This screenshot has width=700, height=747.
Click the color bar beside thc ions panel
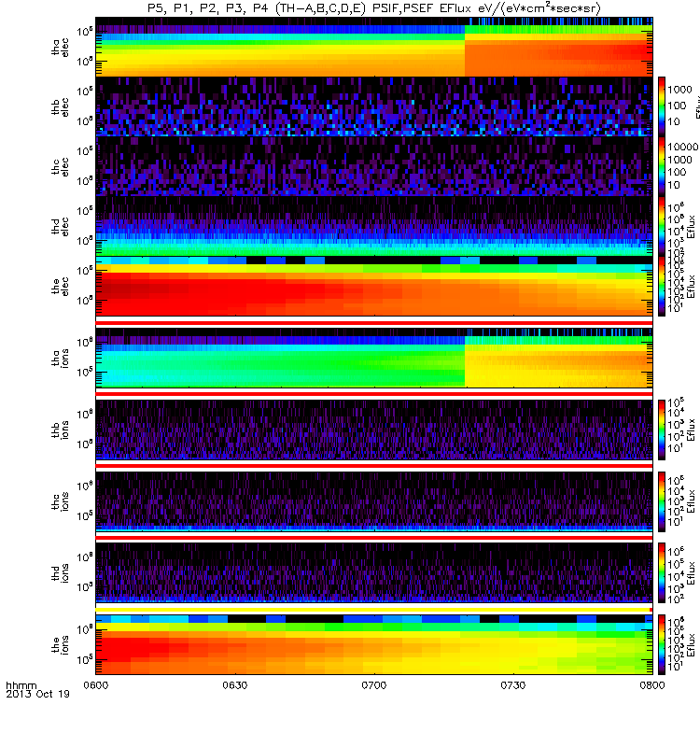pyautogui.click(x=662, y=501)
